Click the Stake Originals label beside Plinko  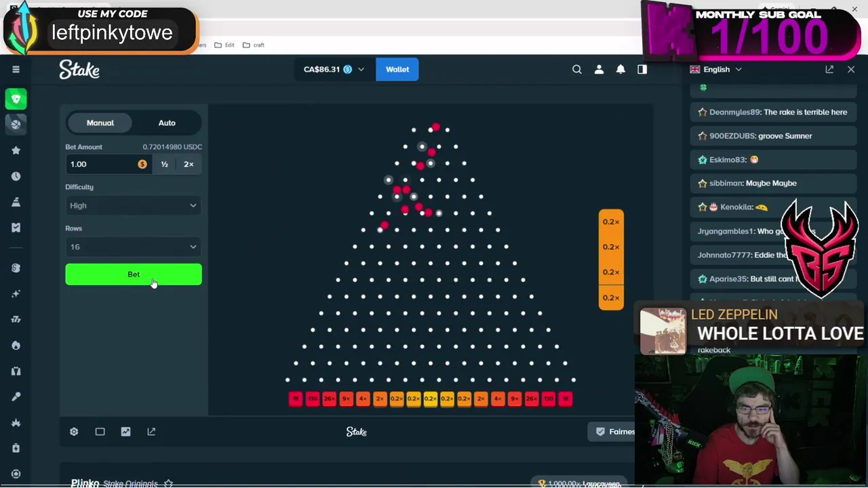(130, 484)
